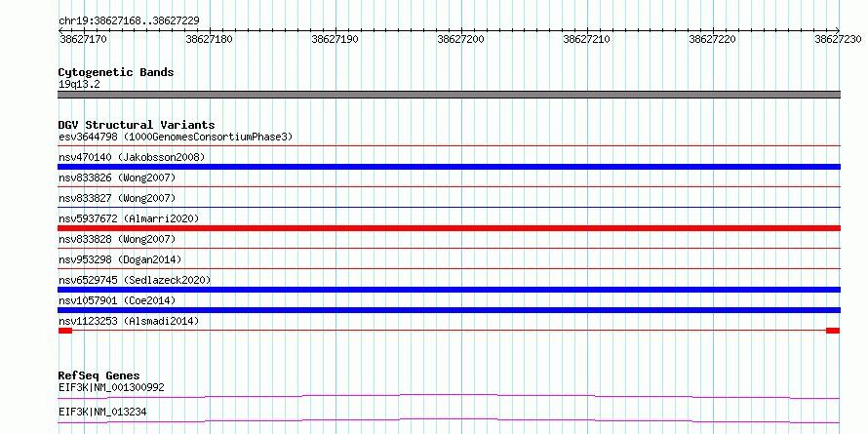Click the thick blue bar for nsv470140
The height and width of the screenshot is (434, 868).
pyautogui.click(x=449, y=167)
